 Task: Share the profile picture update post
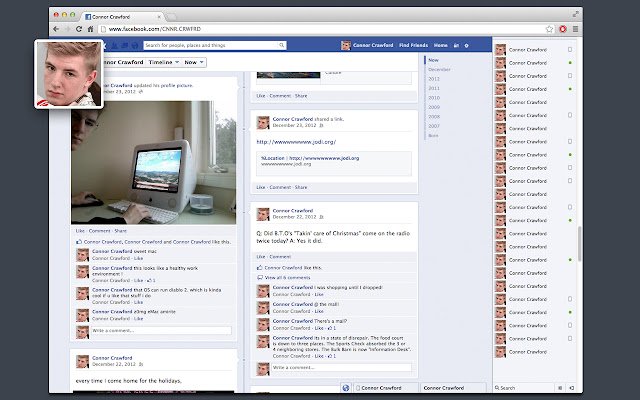pyautogui.click(x=120, y=231)
